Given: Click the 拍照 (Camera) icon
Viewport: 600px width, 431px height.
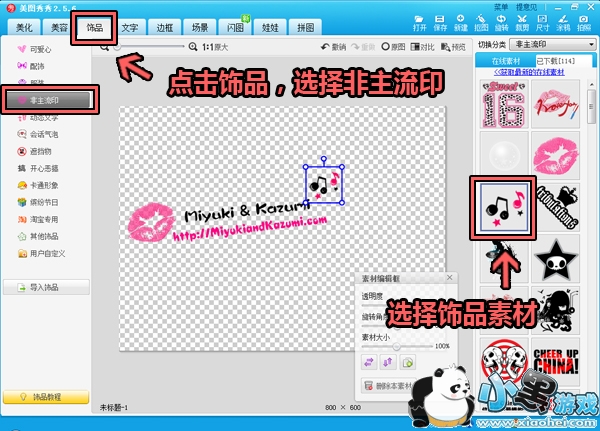Looking at the screenshot, I should pyautogui.click(x=584, y=23).
